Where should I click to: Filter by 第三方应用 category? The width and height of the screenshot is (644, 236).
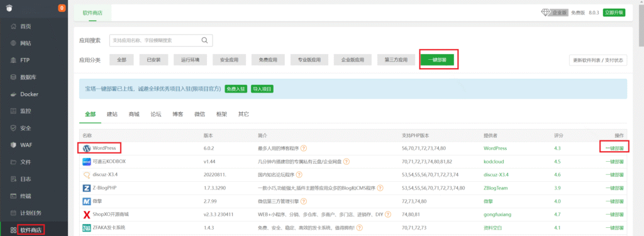pyautogui.click(x=396, y=60)
